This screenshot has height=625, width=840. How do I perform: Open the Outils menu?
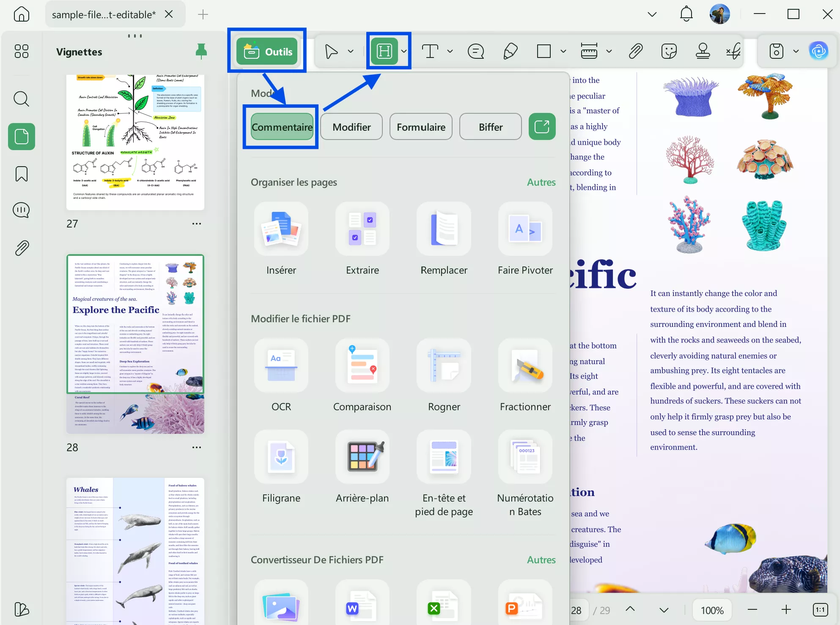pyautogui.click(x=267, y=52)
